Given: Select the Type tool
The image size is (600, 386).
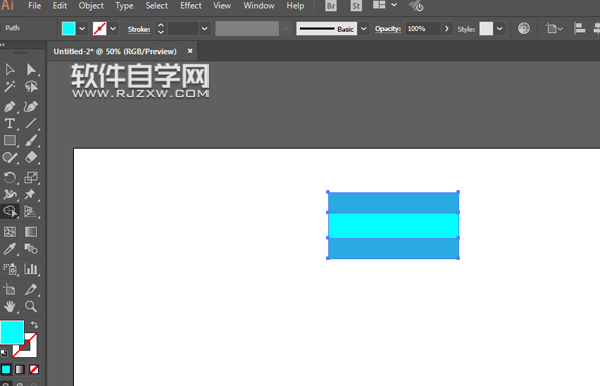Looking at the screenshot, I should (10, 124).
